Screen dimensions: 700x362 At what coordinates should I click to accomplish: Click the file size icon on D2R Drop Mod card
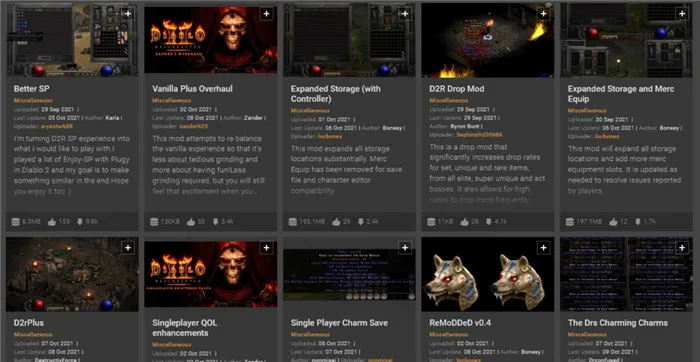(431, 222)
